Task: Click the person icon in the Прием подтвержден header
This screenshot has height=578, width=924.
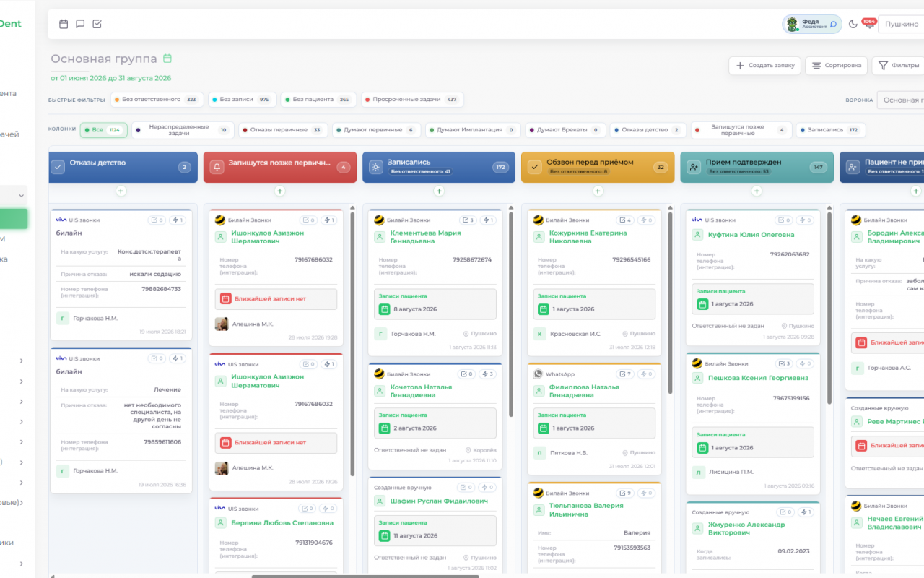Action: click(694, 167)
